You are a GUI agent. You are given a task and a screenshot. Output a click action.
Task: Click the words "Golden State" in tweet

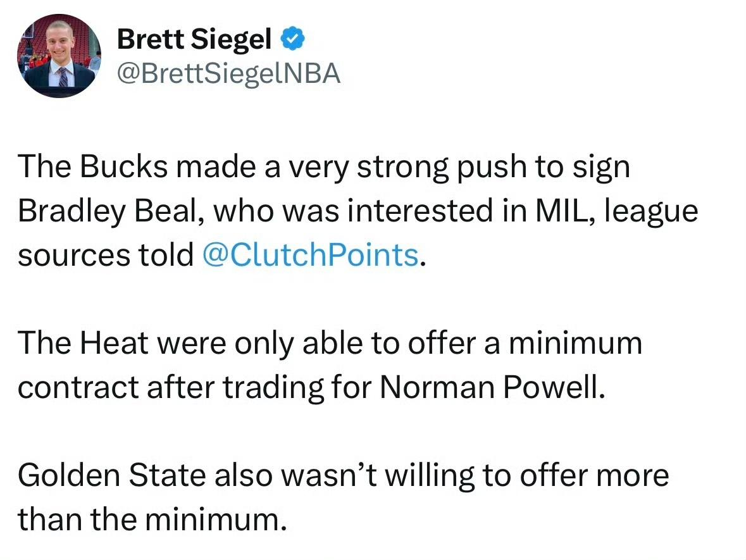click(112, 475)
